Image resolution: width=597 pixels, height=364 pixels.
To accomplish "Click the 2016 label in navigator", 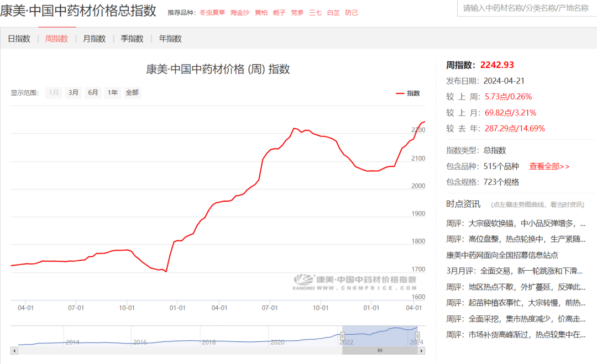I will (x=140, y=342).
